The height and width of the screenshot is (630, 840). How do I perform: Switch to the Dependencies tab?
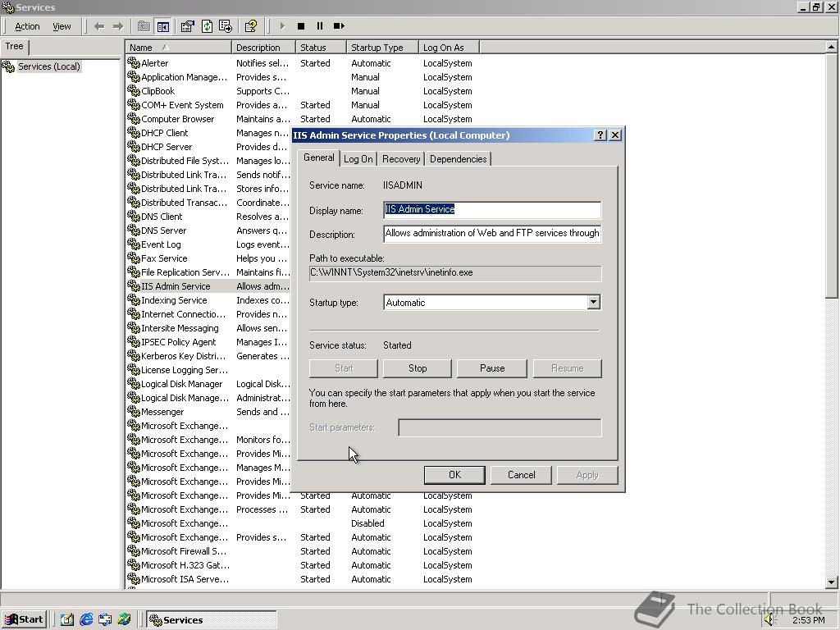pos(458,159)
